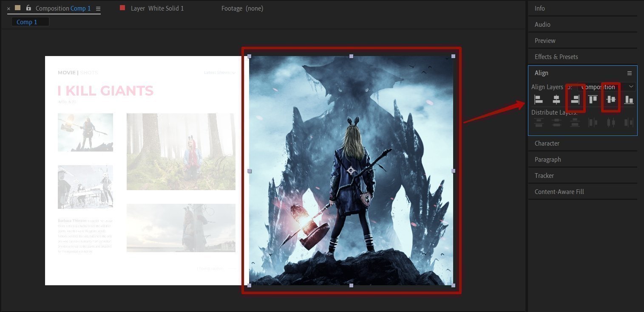Click distribute layers vertical centers icon

tap(556, 123)
